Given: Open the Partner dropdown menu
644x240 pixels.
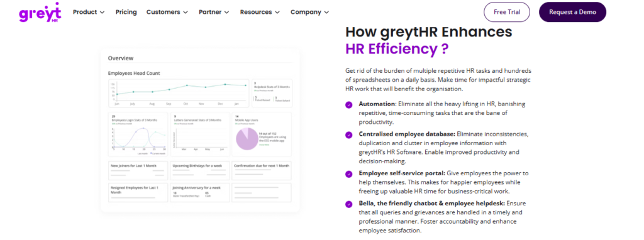Looking at the screenshot, I should click(x=214, y=13).
